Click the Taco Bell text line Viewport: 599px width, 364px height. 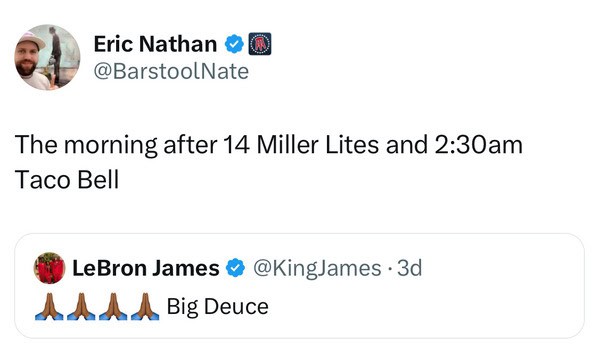[x=67, y=180]
